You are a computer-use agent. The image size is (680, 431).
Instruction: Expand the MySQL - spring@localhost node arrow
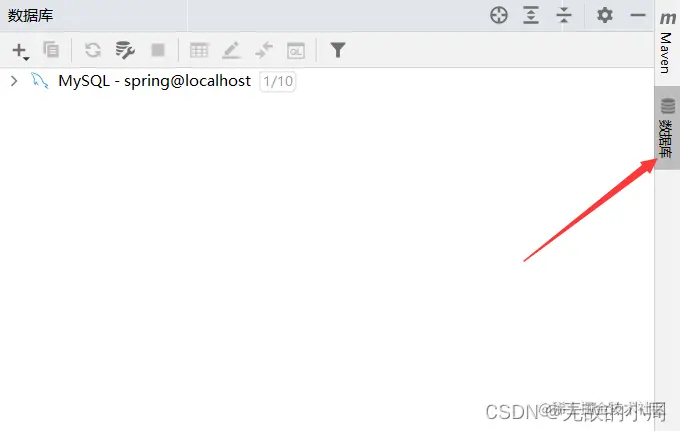click(14, 81)
